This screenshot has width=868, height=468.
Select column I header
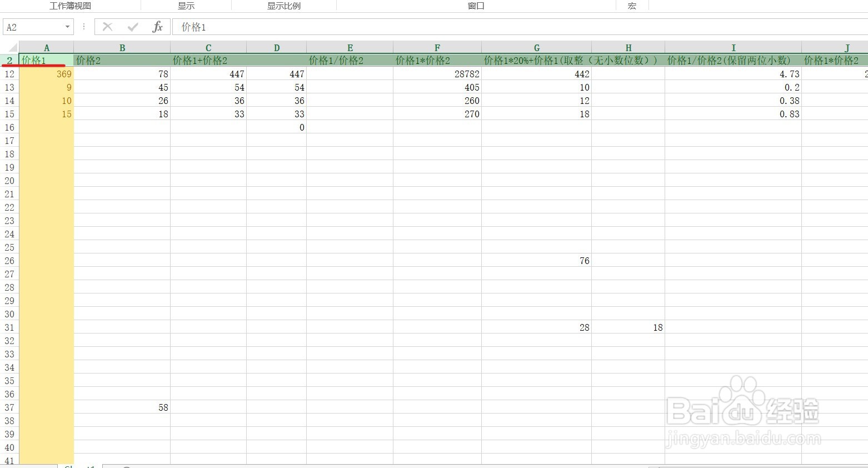[x=734, y=48]
